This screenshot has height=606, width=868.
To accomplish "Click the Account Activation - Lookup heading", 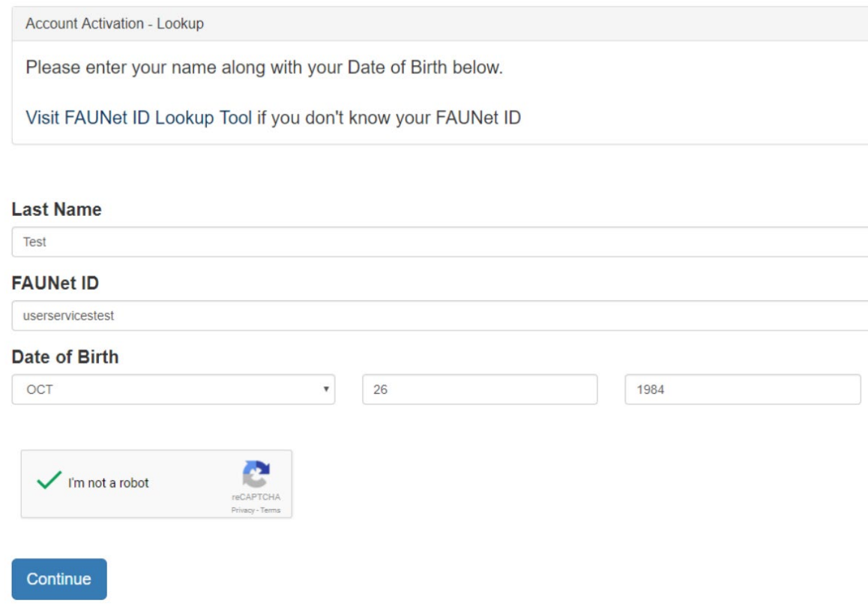I will pos(115,23).
